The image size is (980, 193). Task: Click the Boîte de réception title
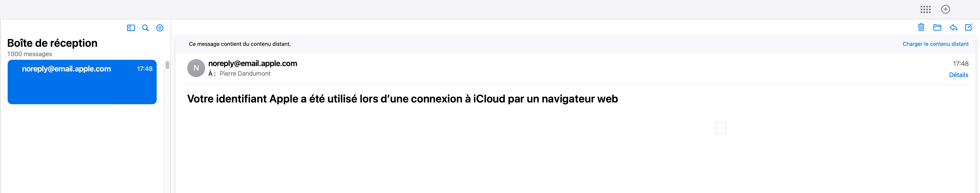click(x=52, y=43)
